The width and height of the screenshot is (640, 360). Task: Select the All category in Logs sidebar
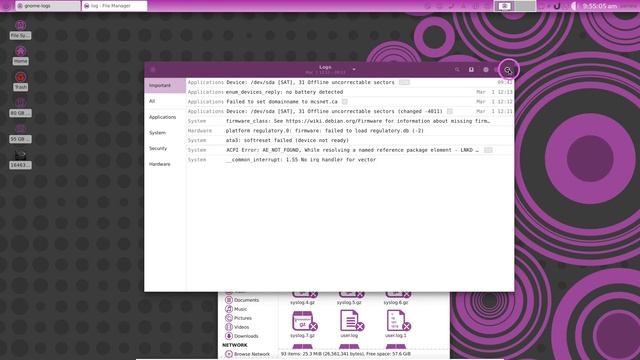165,101
